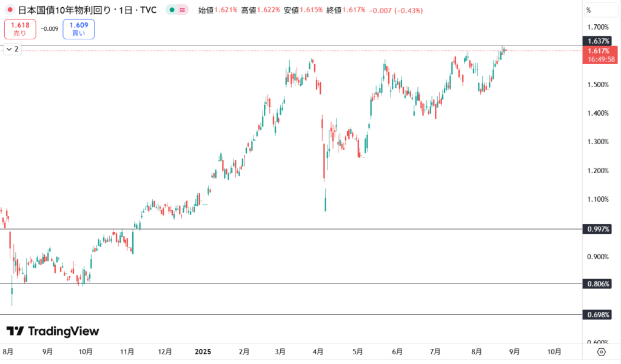Click the red symbol flag icon
The width and height of the screenshot is (621, 364).
tap(10, 10)
